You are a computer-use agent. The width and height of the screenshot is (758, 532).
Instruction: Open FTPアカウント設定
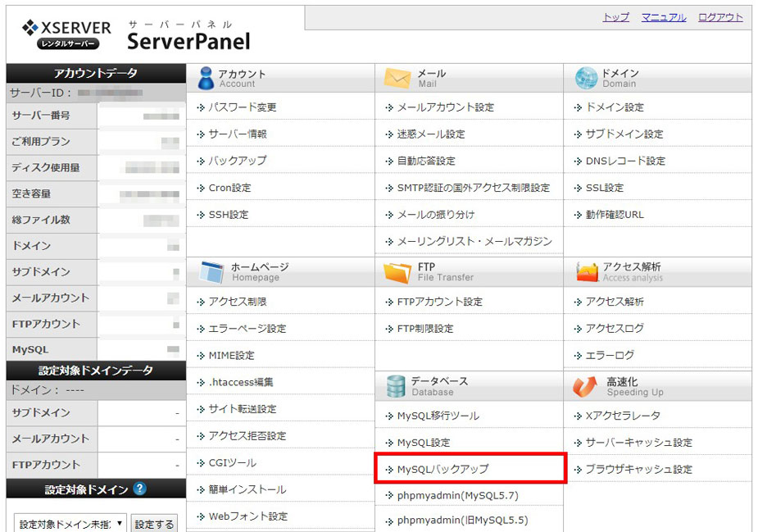pos(440,302)
